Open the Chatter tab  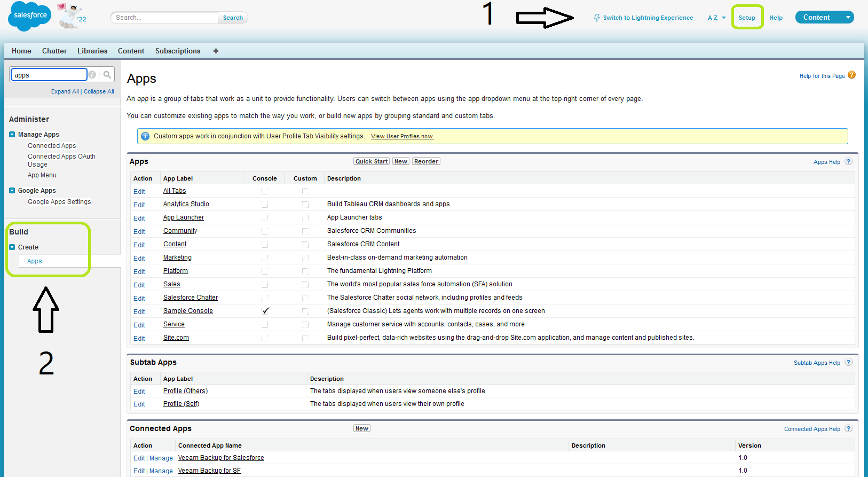54,51
